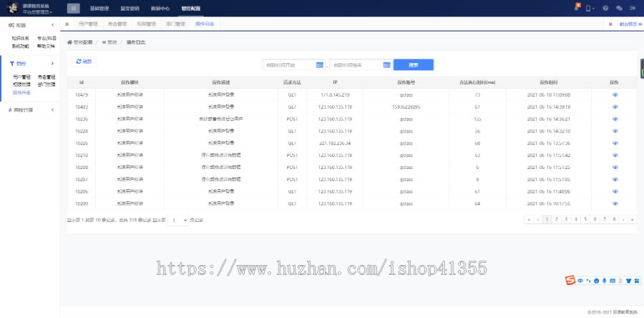This screenshot has width=644, height=318.
Task: Click the 管控 breadcrumb link
Action: click(x=109, y=42)
